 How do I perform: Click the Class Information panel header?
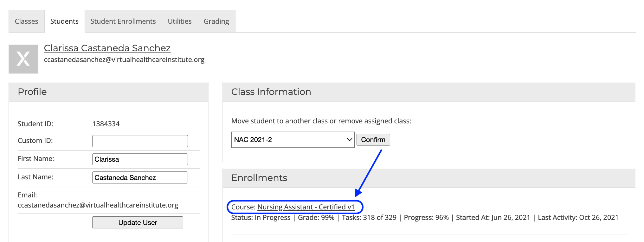click(429, 92)
